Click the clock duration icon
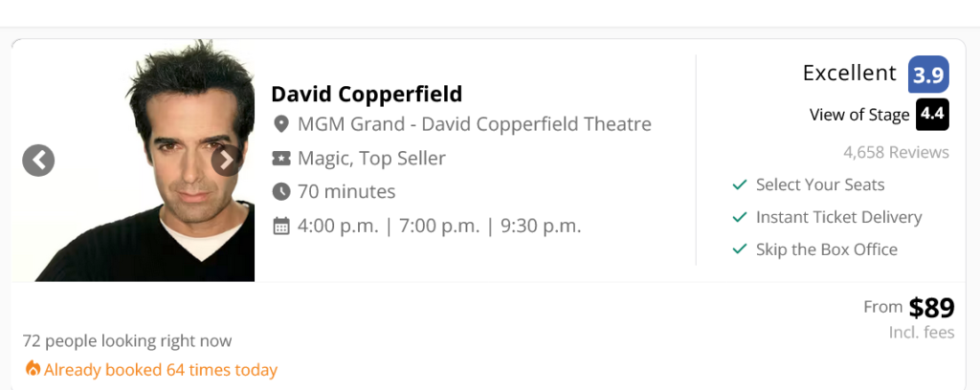Screen dimensions: 980x390 (281, 191)
